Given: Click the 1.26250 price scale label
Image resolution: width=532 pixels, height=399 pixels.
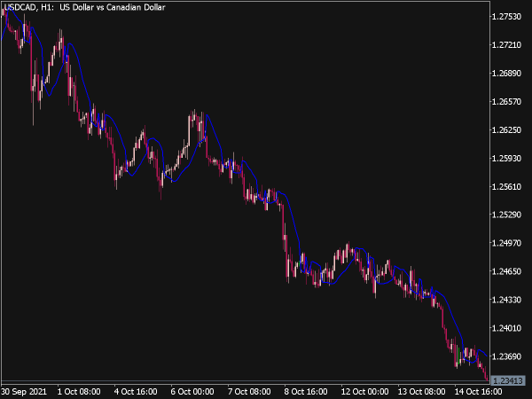Looking at the screenshot, I should pos(506,130).
